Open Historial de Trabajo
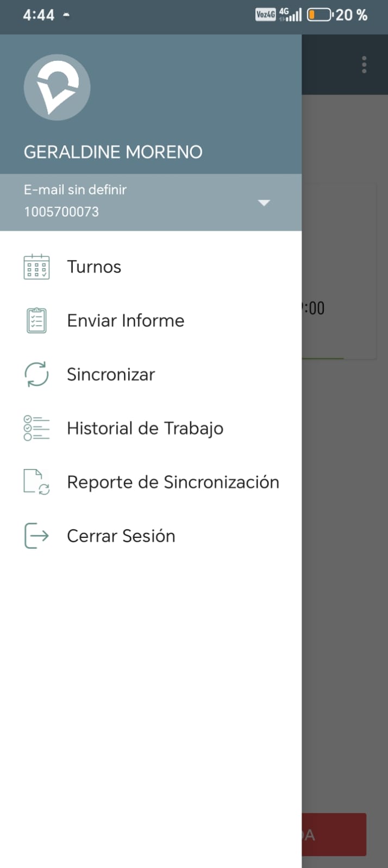 (145, 428)
